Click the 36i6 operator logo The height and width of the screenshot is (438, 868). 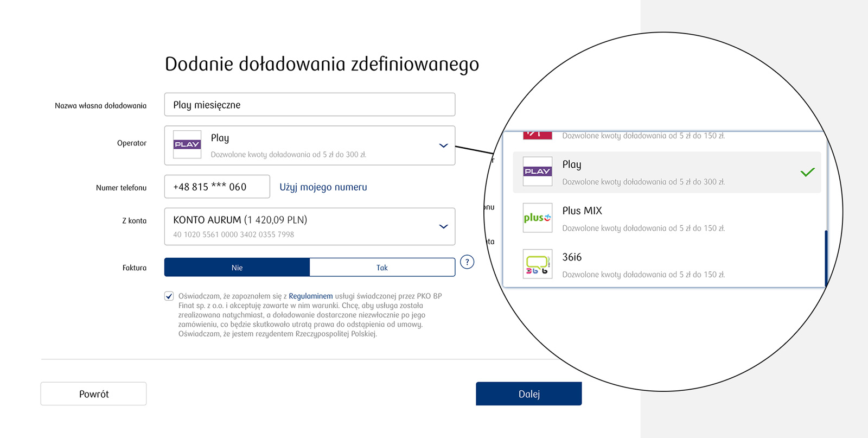point(538,264)
